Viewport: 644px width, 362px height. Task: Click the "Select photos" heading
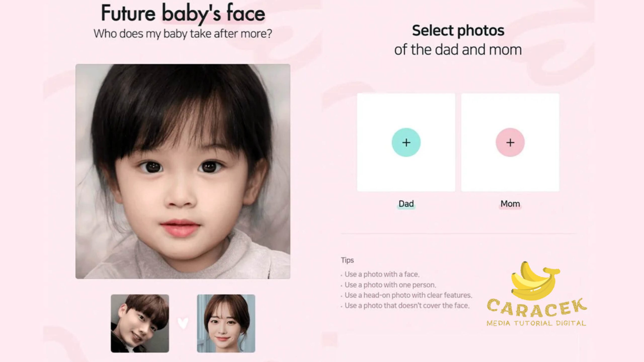pos(458,31)
